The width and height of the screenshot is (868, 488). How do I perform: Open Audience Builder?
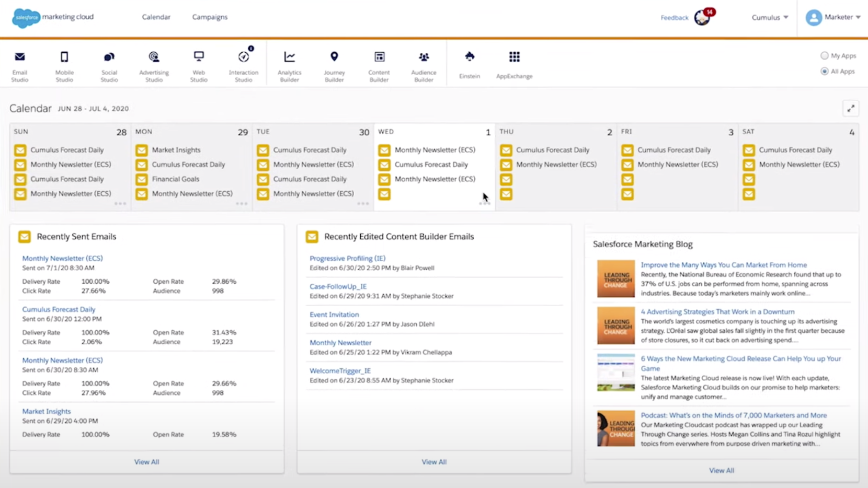click(x=424, y=64)
